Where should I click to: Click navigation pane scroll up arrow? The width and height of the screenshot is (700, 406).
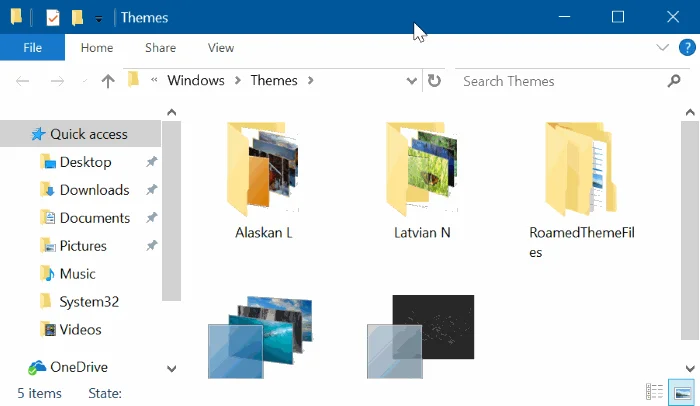point(171,112)
